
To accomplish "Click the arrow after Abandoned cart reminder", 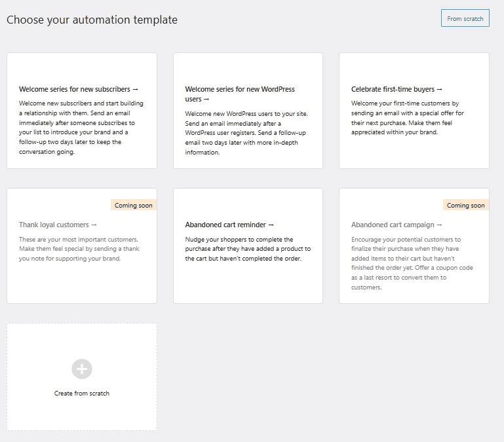I will (271, 225).
